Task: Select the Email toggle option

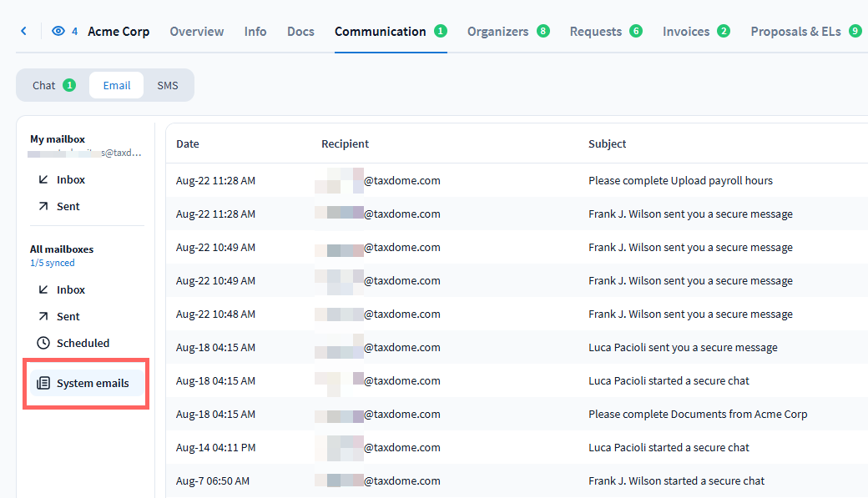Action: pos(117,85)
